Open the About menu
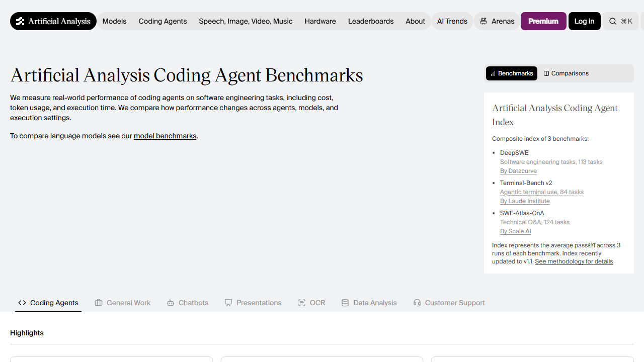644x362 pixels. (415, 21)
